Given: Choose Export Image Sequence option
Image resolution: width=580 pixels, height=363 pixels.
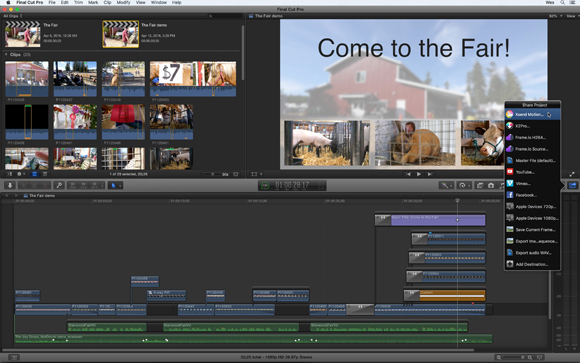Looking at the screenshot, I should click(532, 241).
